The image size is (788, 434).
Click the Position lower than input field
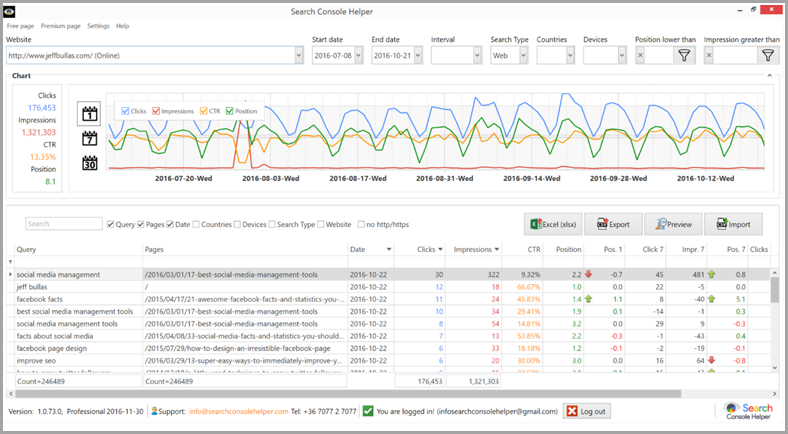click(x=659, y=55)
